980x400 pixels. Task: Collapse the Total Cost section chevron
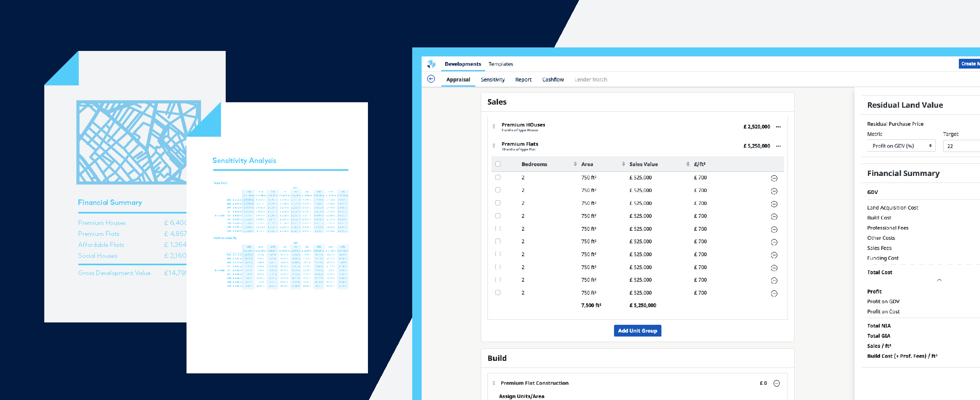(x=939, y=280)
